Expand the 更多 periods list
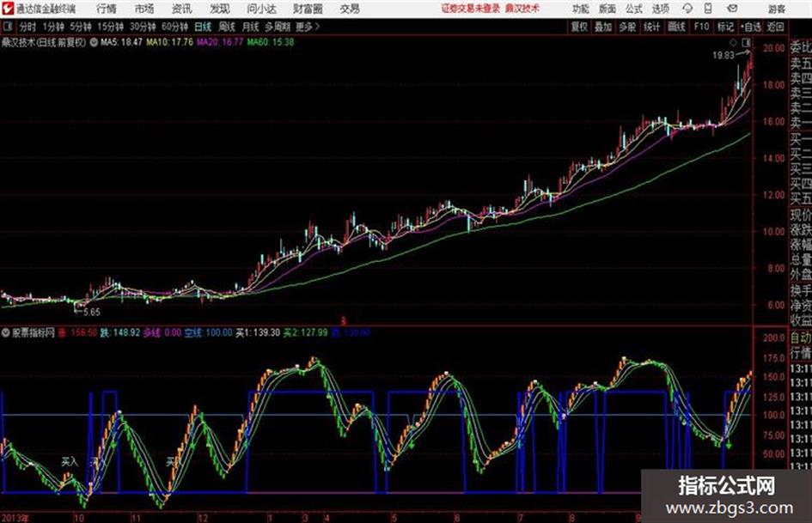 click(308, 27)
